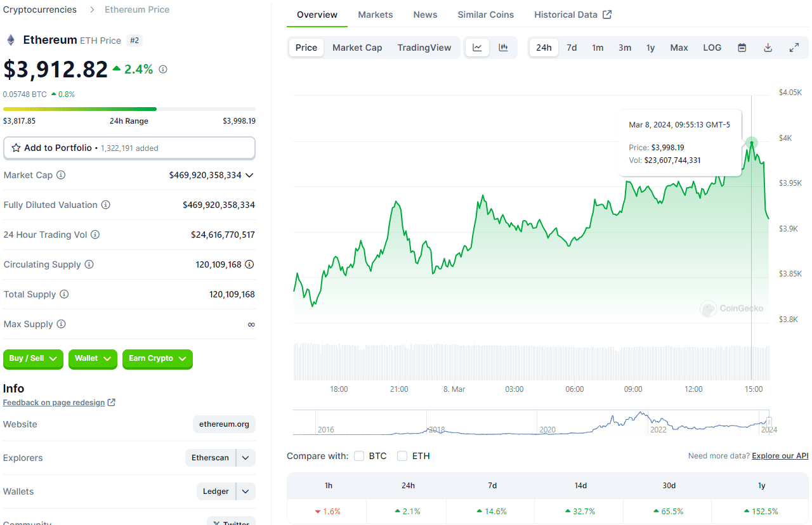Expand the Market Cap value chevron
This screenshot has height=525, width=812.
[x=249, y=175]
